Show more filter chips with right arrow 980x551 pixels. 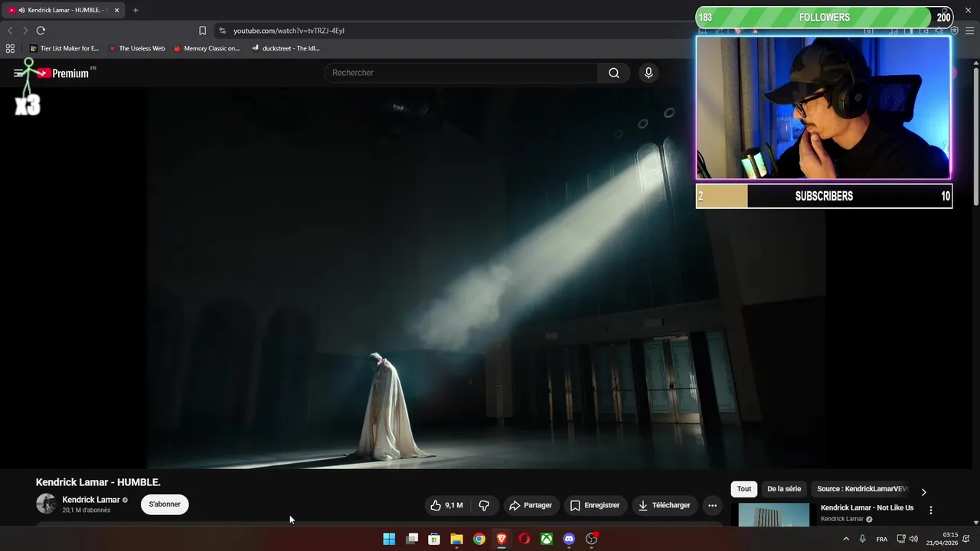[923, 492]
